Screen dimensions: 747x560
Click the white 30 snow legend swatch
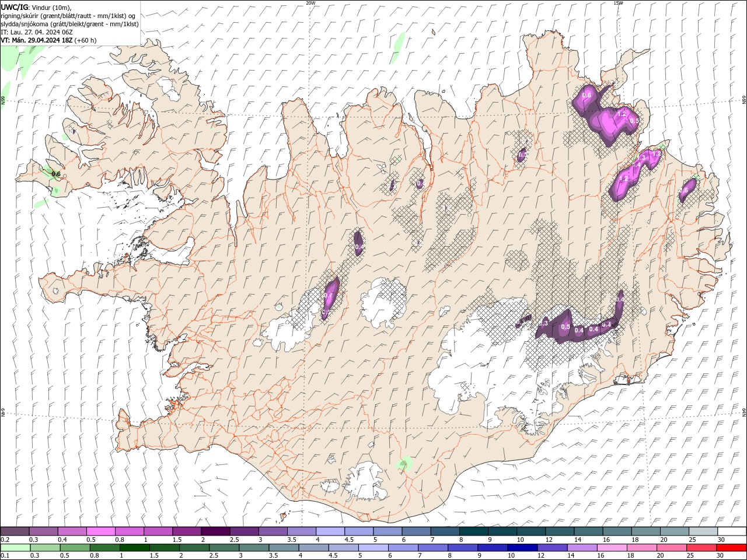click(731, 531)
